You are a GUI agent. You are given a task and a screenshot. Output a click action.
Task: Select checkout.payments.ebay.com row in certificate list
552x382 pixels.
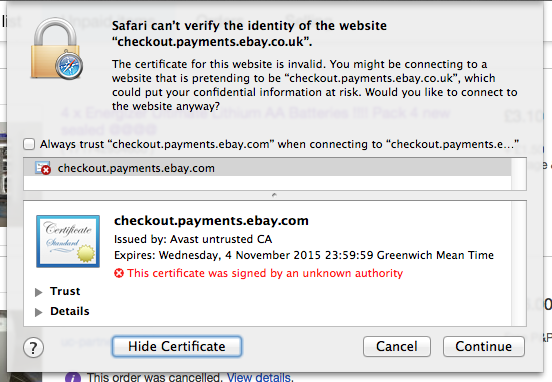coord(267,168)
